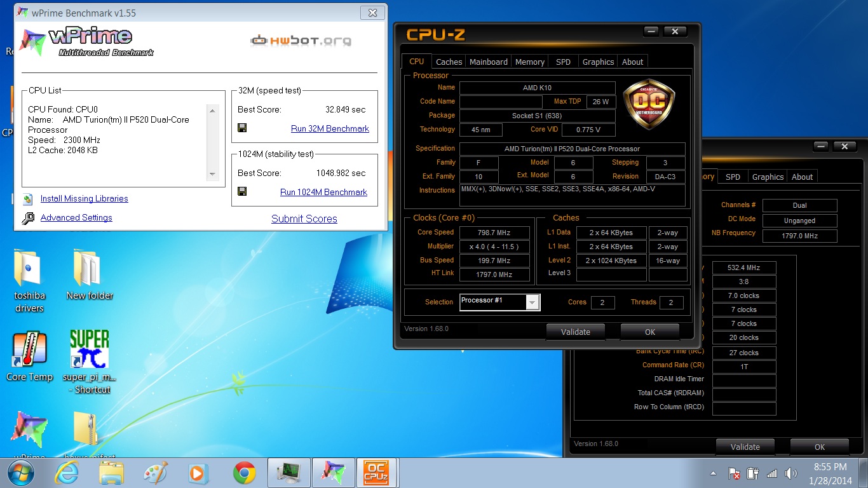Open File Explorer from the taskbar
The image size is (868, 488).
(112, 473)
